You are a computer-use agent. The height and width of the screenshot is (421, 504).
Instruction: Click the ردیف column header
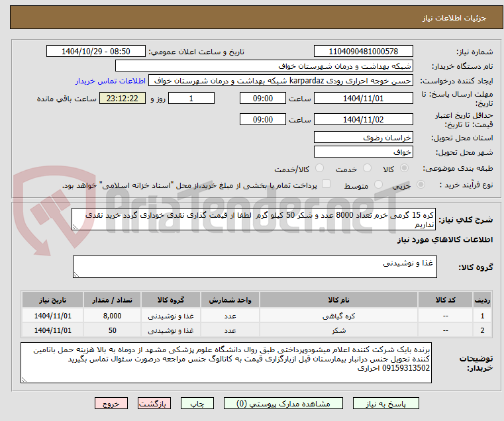point(482,300)
